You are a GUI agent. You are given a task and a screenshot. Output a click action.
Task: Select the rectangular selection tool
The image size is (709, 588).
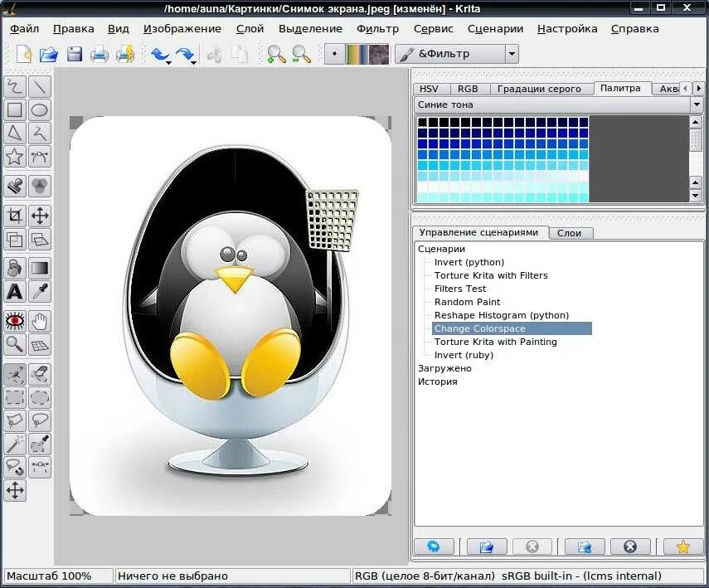coord(15,397)
